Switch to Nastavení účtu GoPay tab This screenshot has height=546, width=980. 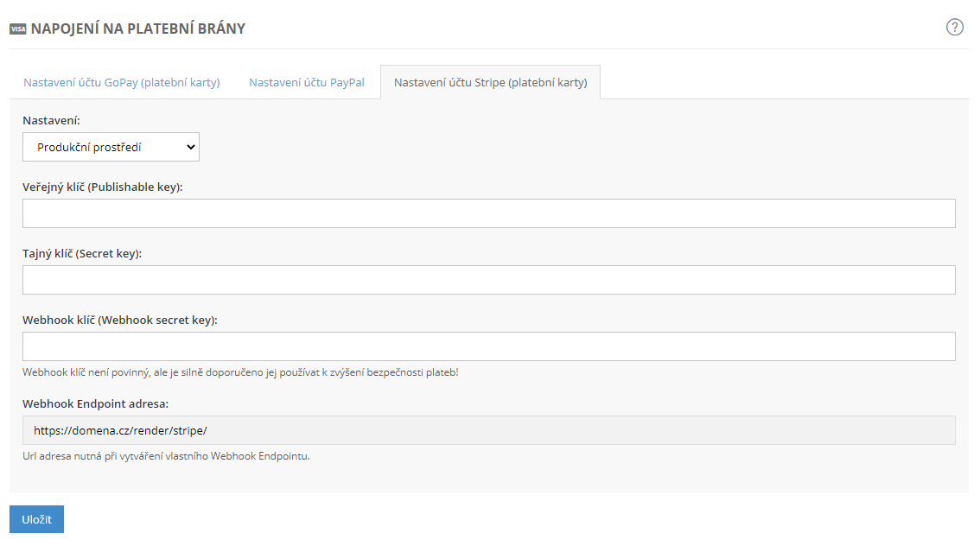click(x=122, y=83)
